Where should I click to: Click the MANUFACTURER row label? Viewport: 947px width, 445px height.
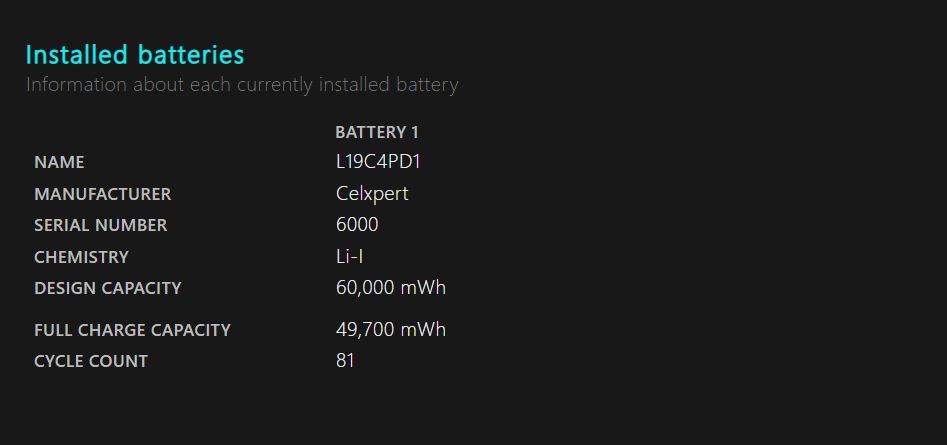pyautogui.click(x=102, y=194)
